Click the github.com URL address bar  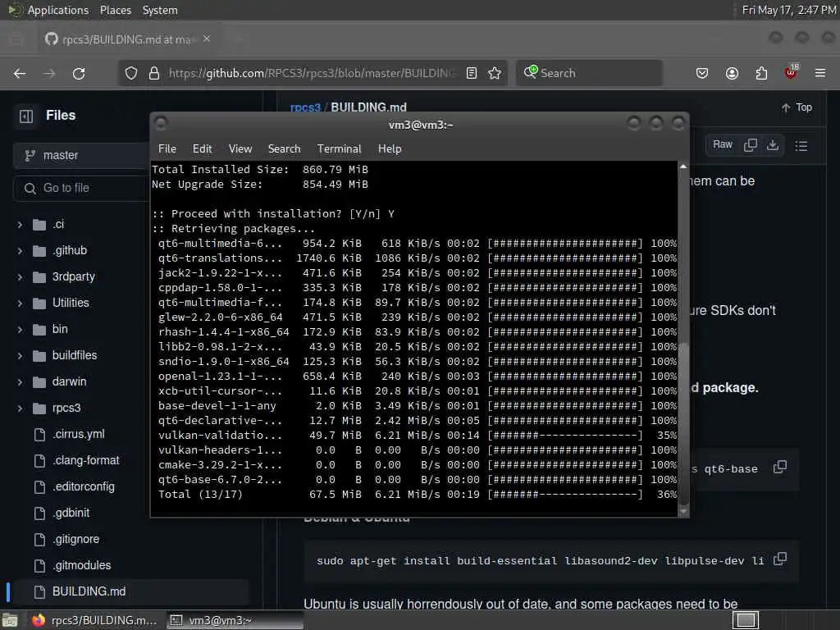point(311,73)
